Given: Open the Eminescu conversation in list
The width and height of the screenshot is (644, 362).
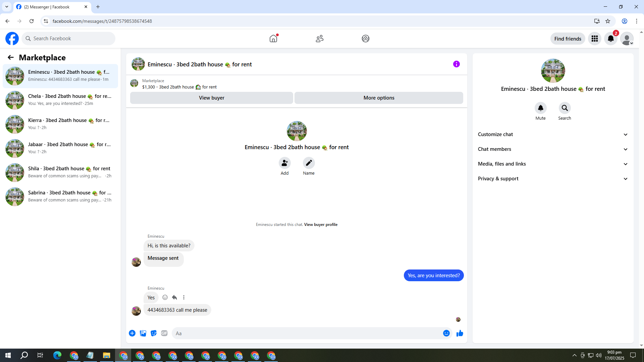Looking at the screenshot, I should click(60, 76).
